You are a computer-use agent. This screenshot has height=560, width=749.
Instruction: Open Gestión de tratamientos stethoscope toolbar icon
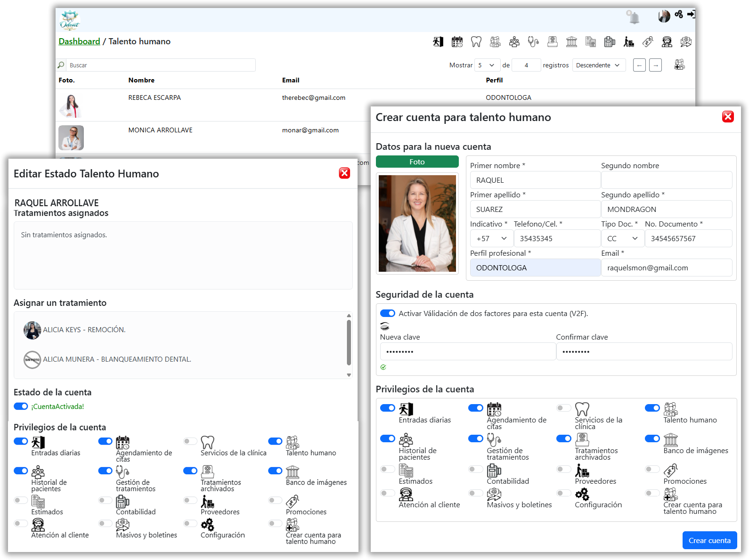[x=533, y=42]
